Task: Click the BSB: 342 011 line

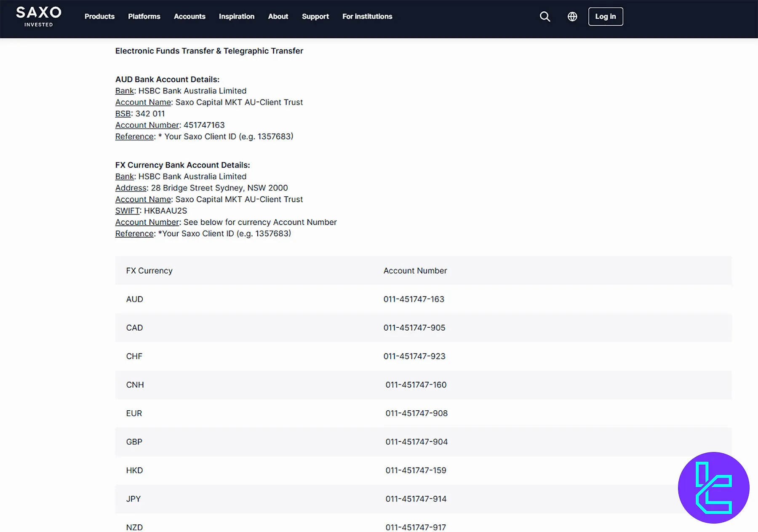Action: pyautogui.click(x=140, y=114)
